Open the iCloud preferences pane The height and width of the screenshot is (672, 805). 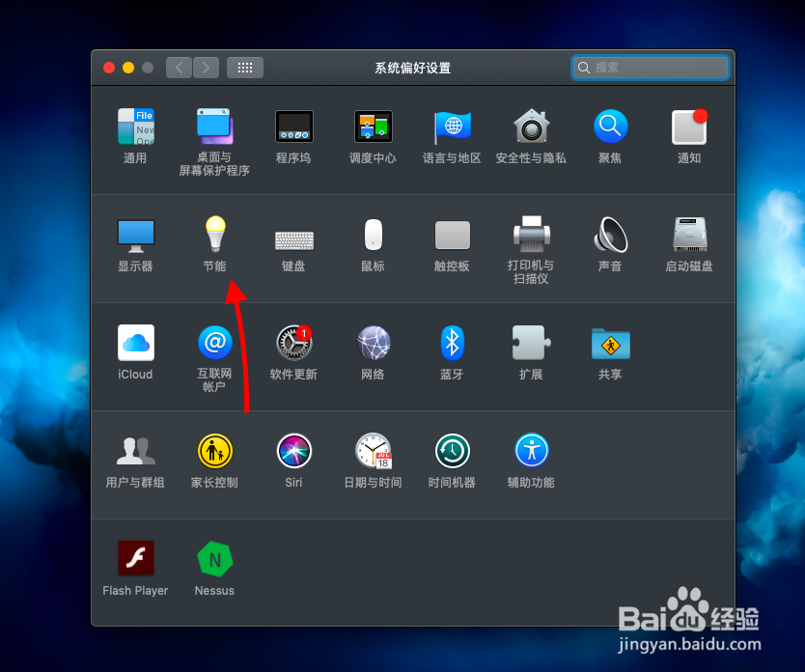point(135,343)
